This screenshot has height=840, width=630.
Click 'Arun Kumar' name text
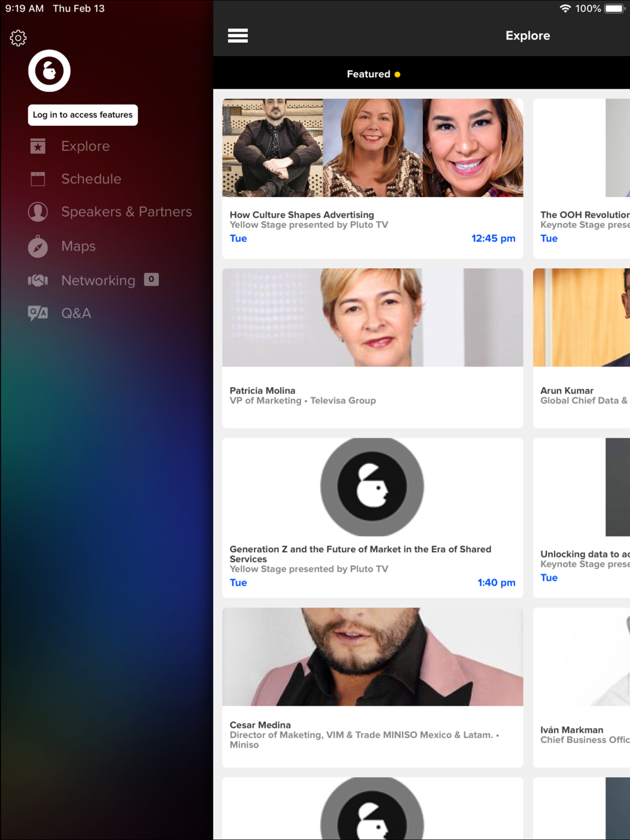(567, 390)
